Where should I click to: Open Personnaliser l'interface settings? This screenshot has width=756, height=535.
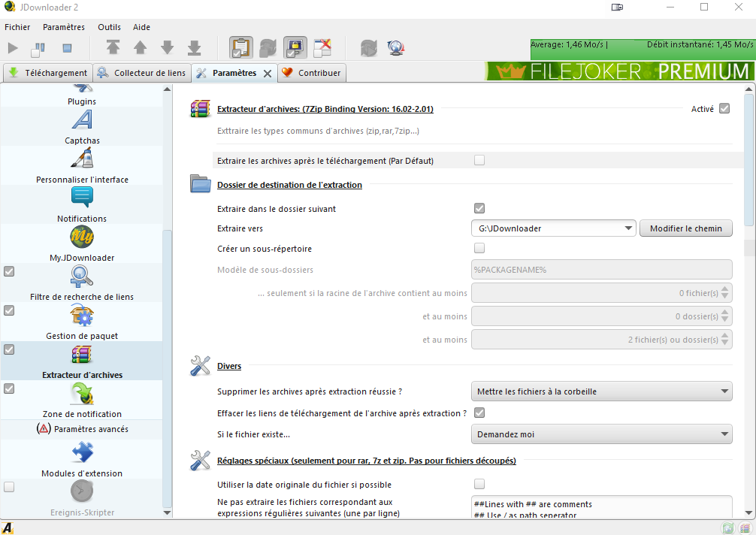pyautogui.click(x=82, y=166)
